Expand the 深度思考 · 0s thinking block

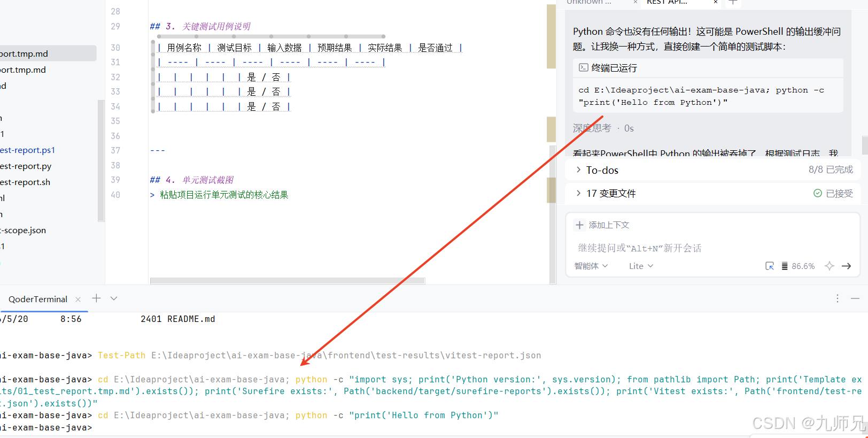(x=603, y=128)
